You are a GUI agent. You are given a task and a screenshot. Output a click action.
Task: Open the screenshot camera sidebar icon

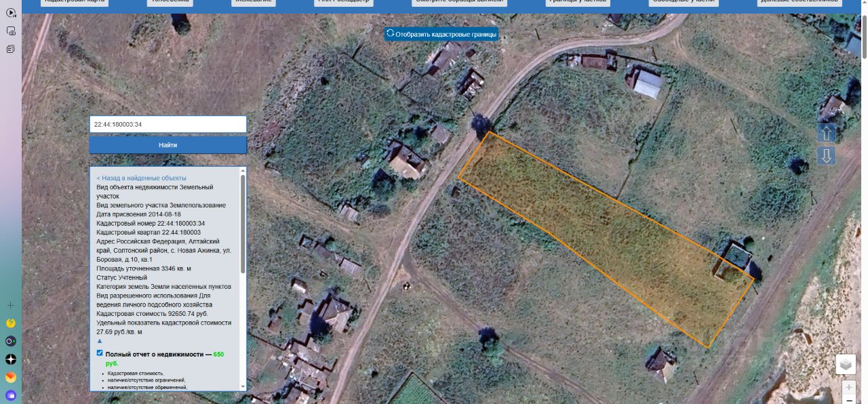tap(11, 31)
